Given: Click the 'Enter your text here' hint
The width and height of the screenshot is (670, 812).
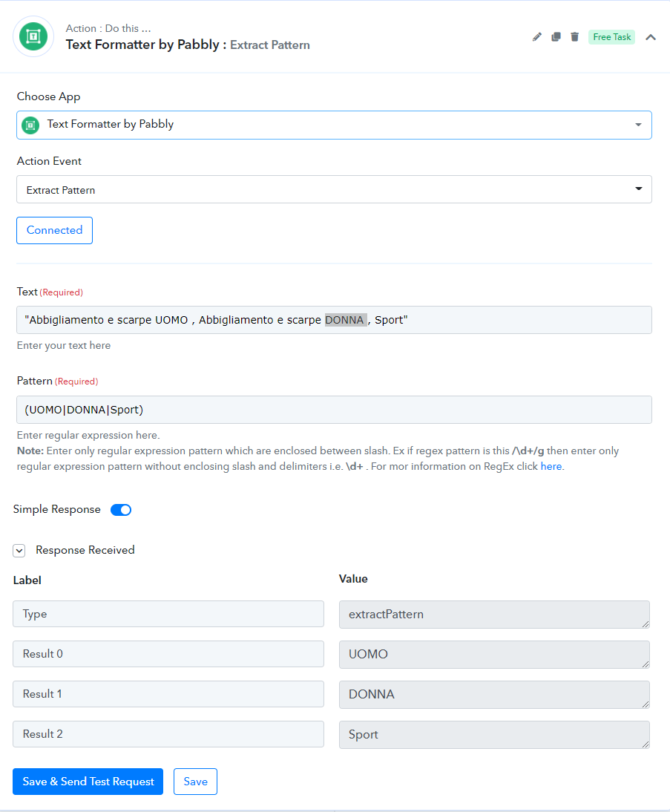Looking at the screenshot, I should click(x=64, y=345).
